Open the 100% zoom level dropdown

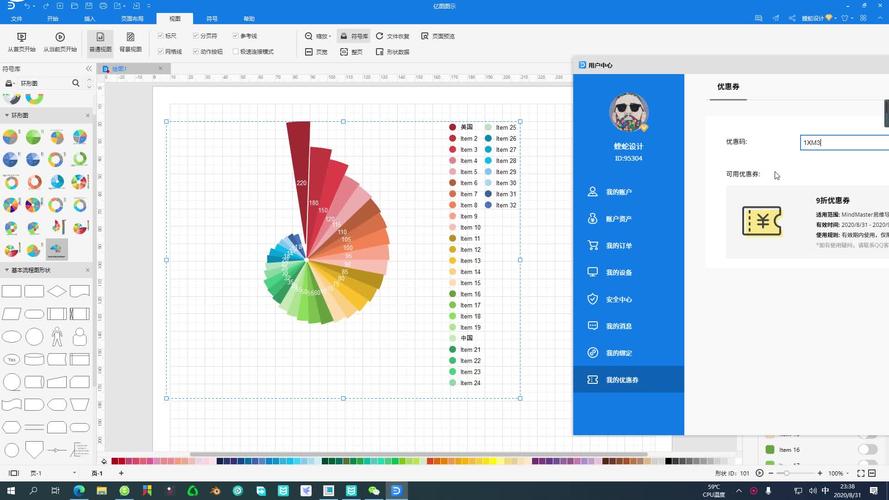point(838,473)
